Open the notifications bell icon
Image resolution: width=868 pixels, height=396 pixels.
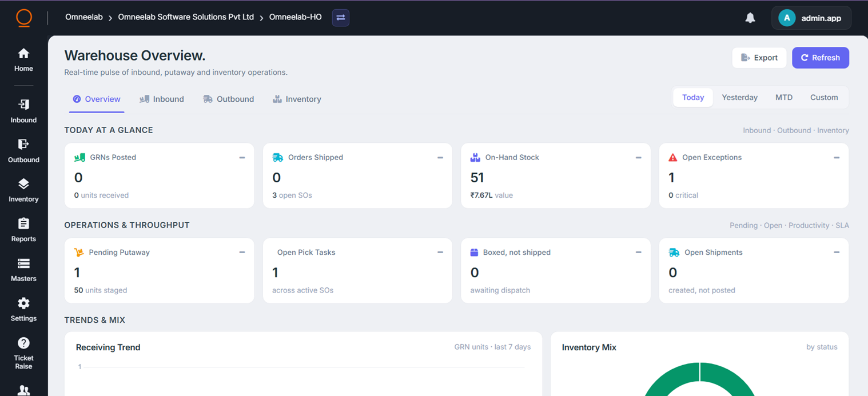click(x=750, y=18)
